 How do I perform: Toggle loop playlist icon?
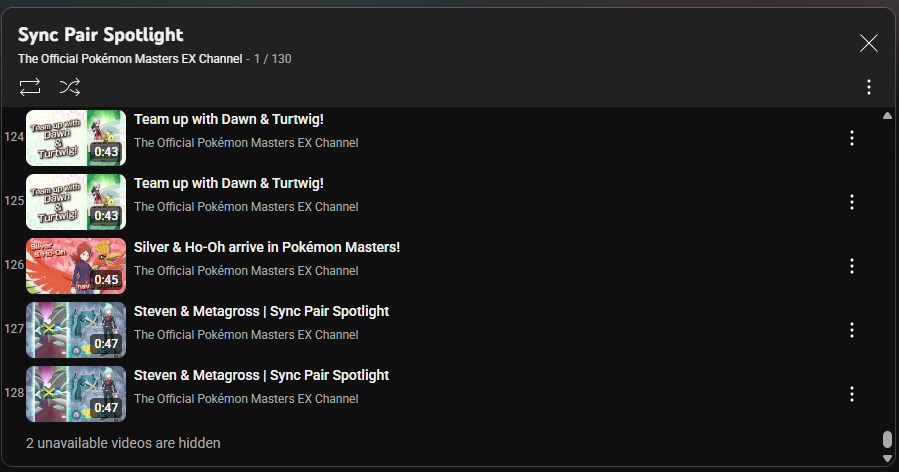(x=30, y=87)
